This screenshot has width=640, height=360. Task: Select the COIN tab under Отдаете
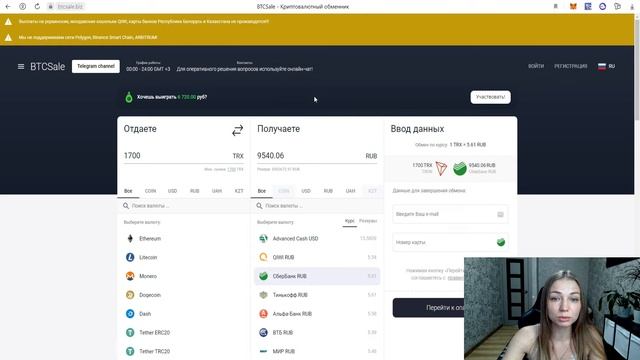coord(150,191)
